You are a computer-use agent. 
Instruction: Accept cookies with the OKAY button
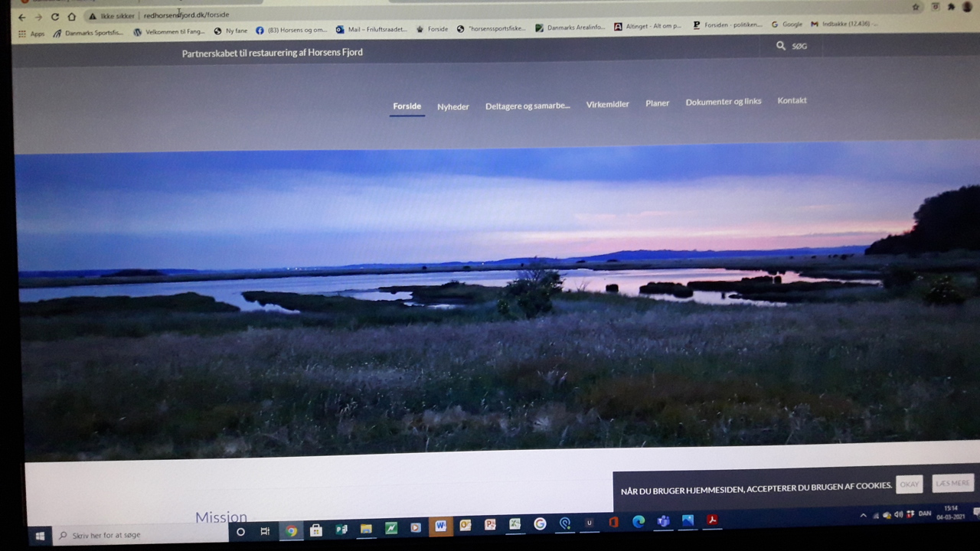tap(910, 484)
